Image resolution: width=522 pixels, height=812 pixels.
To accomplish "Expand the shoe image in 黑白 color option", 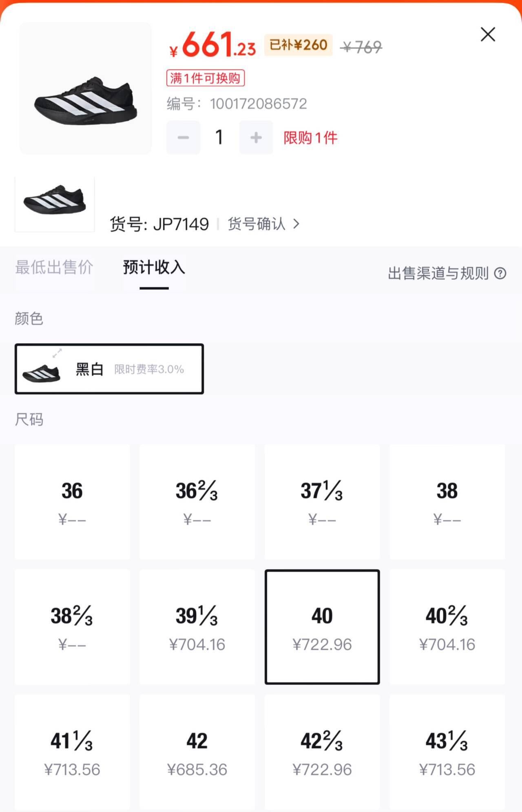I will 57,353.
